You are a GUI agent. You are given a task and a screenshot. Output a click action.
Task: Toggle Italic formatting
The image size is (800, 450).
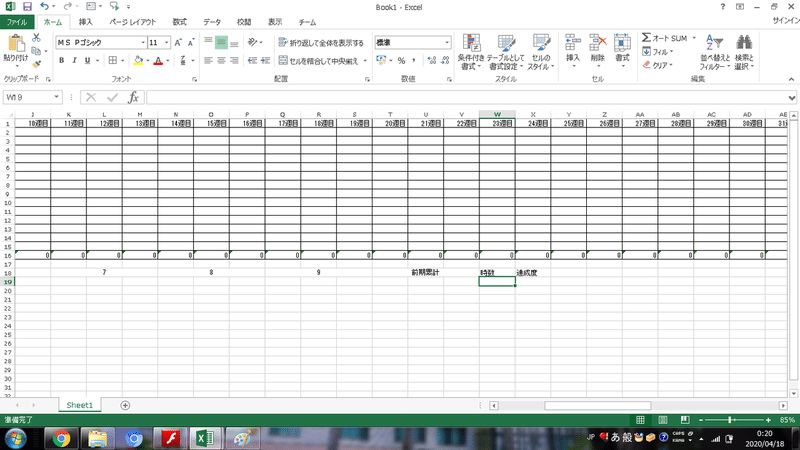click(x=74, y=60)
